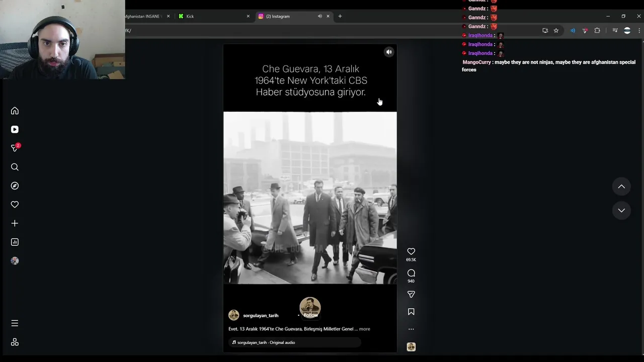Open the Extensions puzzle-piece menu
Viewport: 644px width, 362px height.
coord(597,31)
